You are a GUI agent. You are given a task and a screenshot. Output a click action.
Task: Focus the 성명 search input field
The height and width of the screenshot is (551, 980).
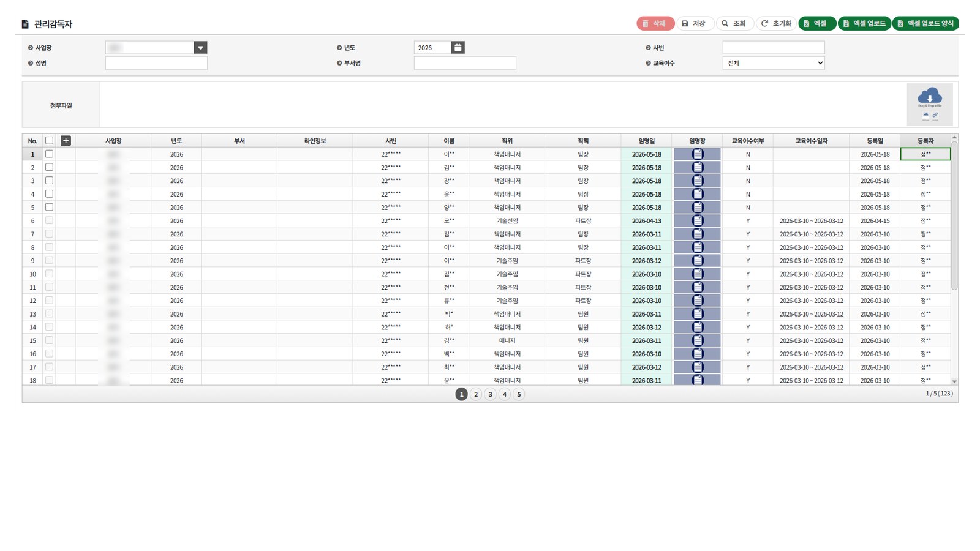tap(156, 63)
